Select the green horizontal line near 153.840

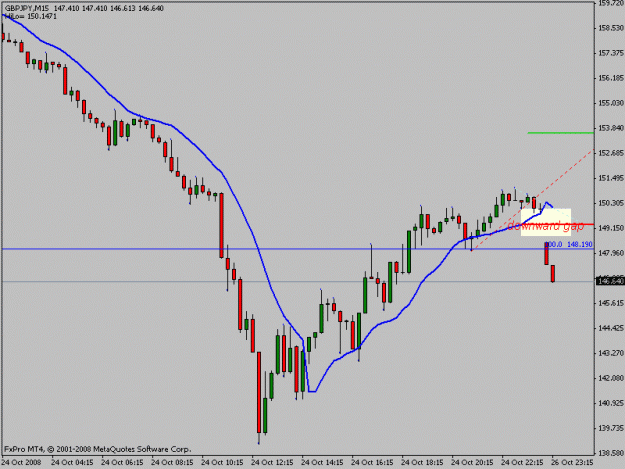(x=560, y=133)
